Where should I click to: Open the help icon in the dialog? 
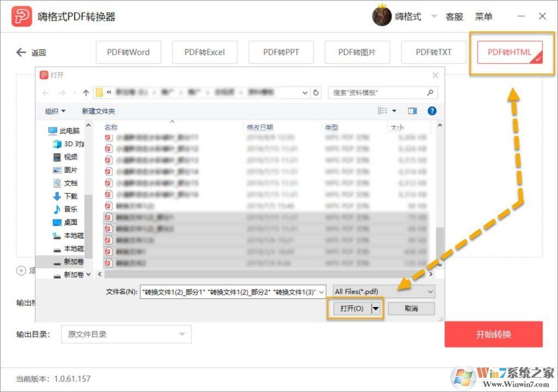(432, 111)
